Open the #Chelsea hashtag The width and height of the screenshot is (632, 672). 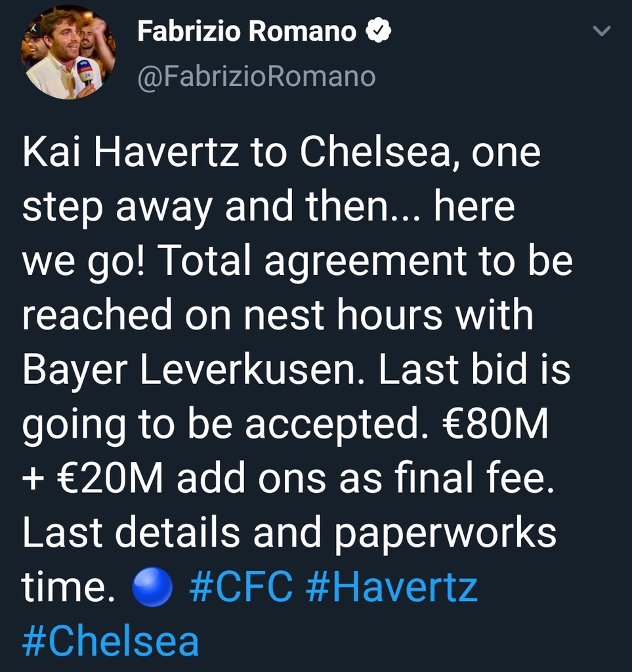(110, 642)
